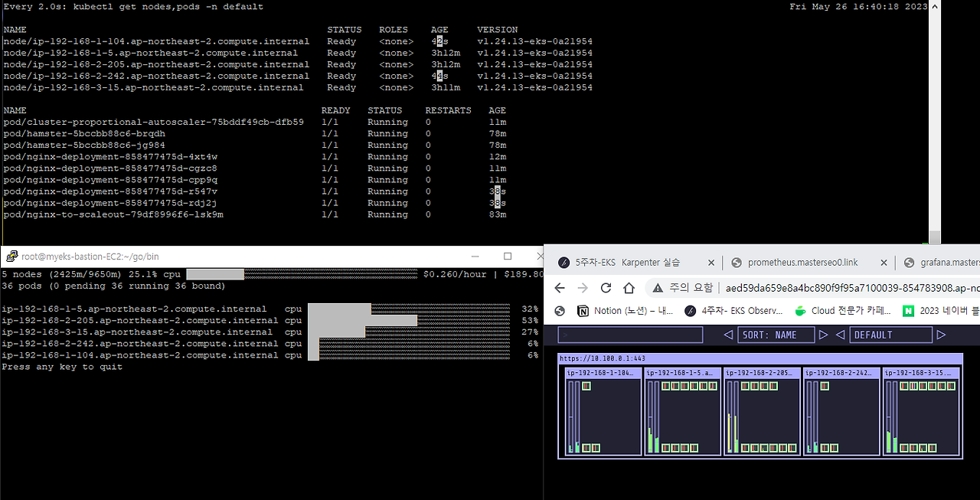Go back using browser back arrow
The width and height of the screenshot is (980, 500).
click(559, 288)
